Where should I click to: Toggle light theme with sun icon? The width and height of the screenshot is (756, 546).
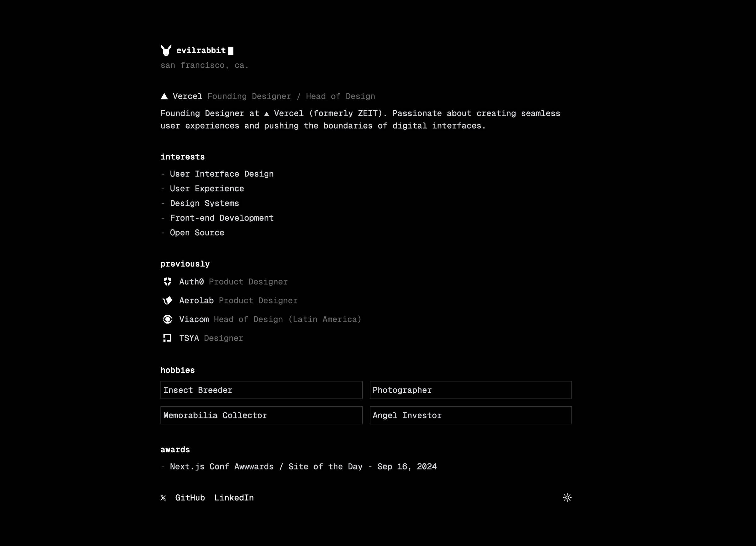(x=567, y=498)
